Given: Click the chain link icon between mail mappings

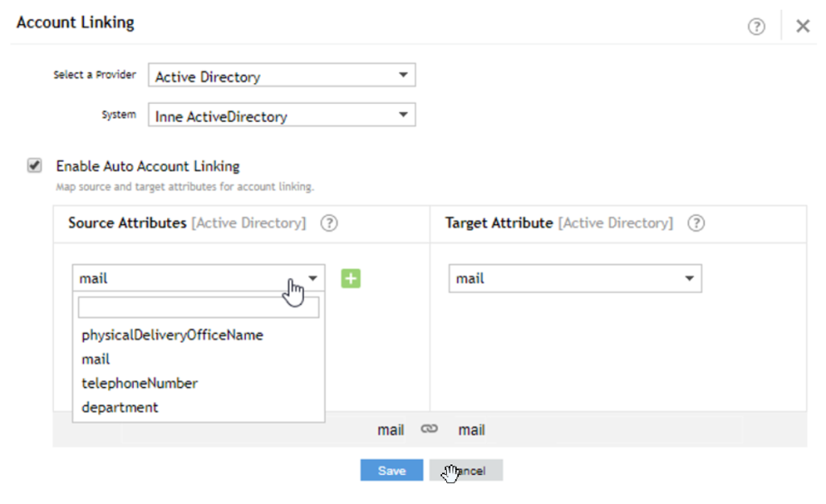Looking at the screenshot, I should 430,430.
